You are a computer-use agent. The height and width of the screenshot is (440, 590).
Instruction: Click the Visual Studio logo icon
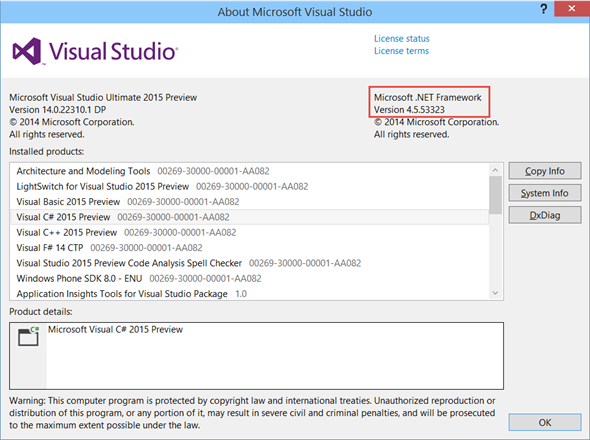tap(27, 51)
